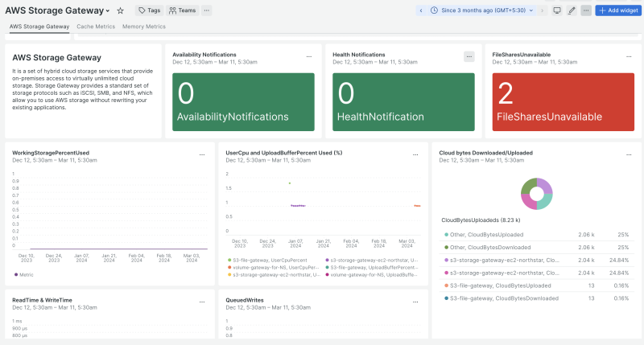This screenshot has height=345, width=644.
Task: Favorite the dashboard with the star icon
Action: pos(120,10)
